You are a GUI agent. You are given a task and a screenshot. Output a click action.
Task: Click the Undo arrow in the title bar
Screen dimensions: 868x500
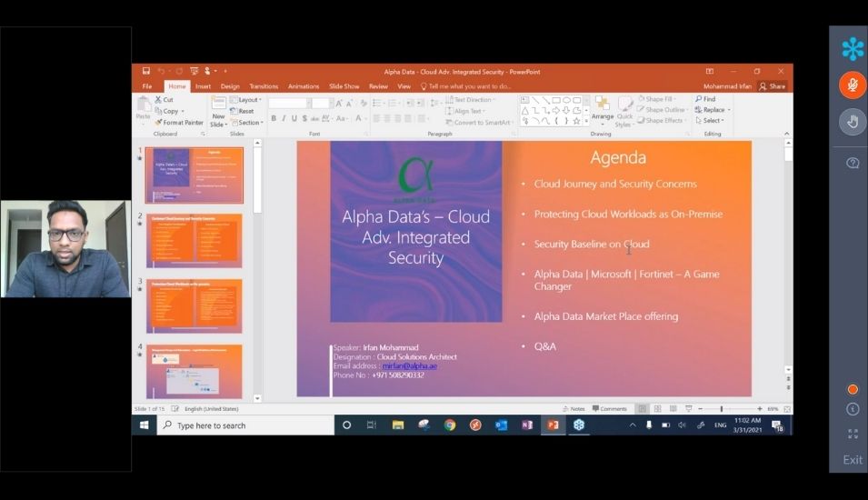161,71
